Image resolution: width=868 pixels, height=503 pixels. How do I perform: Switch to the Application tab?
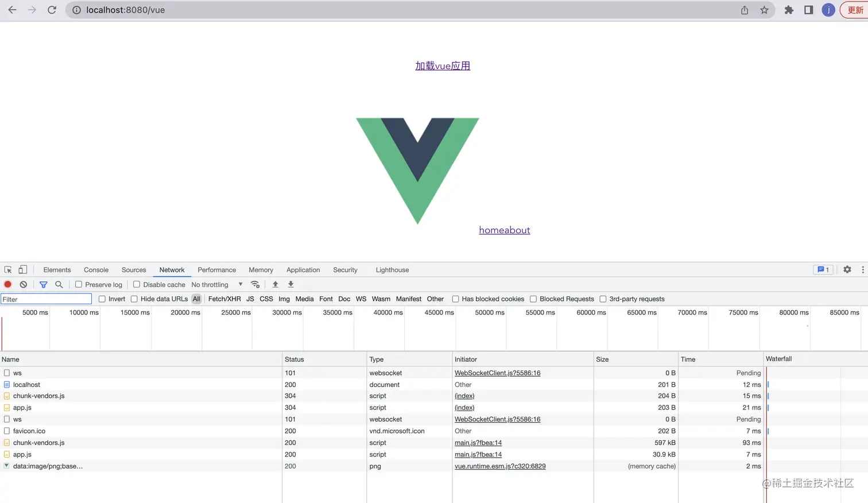click(303, 269)
